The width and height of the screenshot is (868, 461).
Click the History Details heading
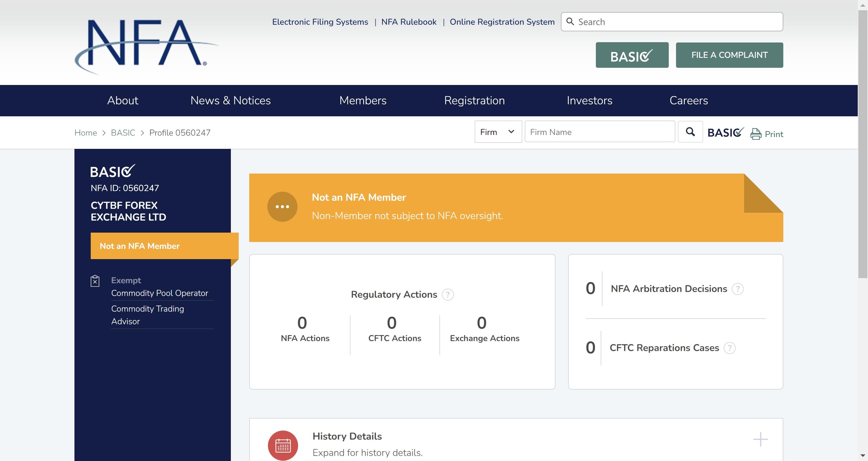(x=347, y=436)
